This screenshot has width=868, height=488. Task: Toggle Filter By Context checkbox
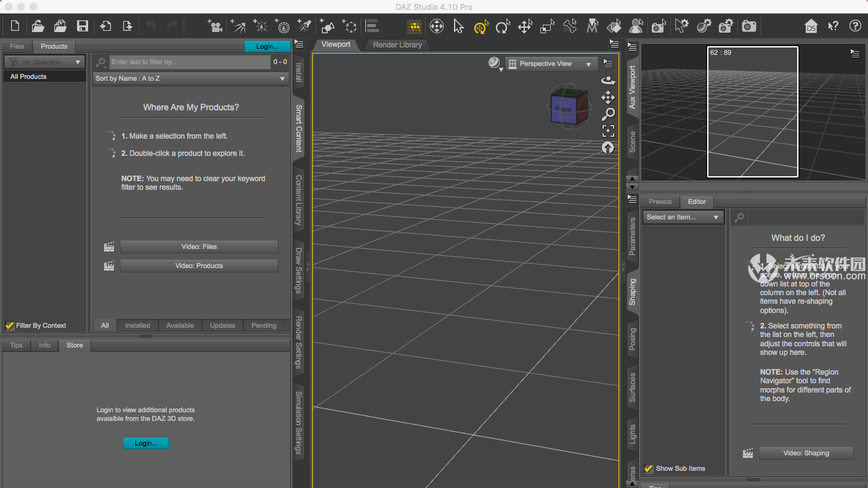click(x=9, y=325)
